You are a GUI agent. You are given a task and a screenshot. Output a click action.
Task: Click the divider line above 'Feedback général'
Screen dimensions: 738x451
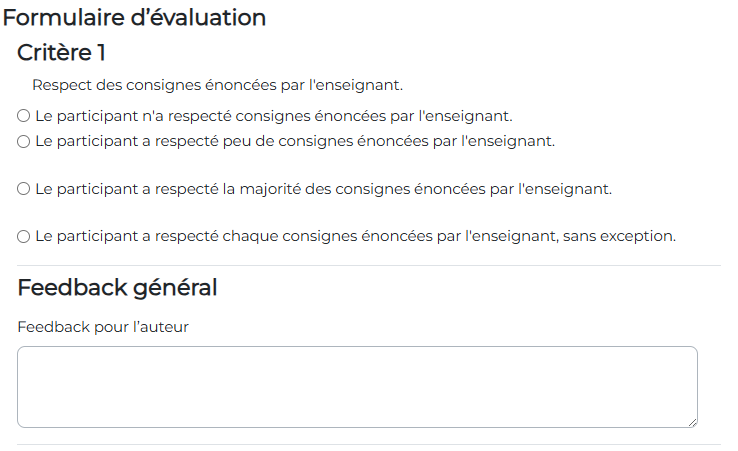tap(368, 265)
